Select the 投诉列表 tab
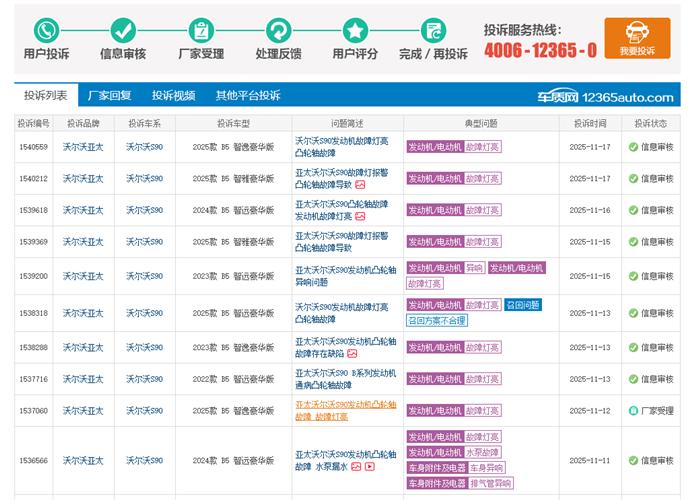 [x=45, y=96]
